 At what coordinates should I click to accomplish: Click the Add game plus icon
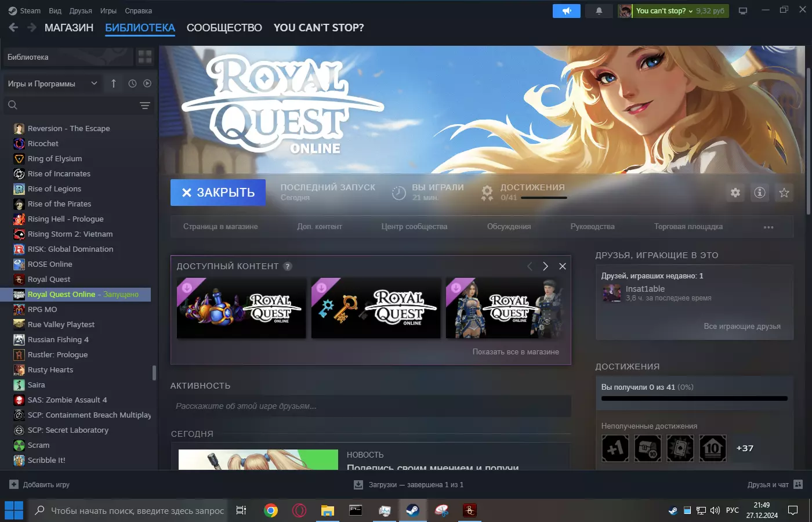pyautogui.click(x=14, y=484)
